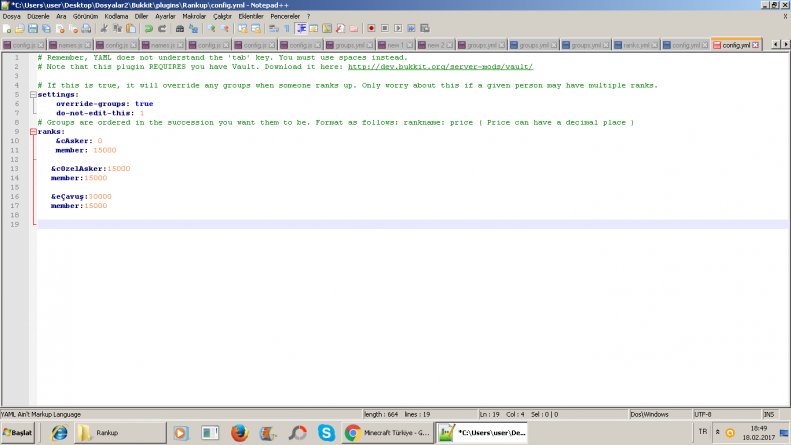
Task: Save the current file using toolbar
Action: pos(33,29)
